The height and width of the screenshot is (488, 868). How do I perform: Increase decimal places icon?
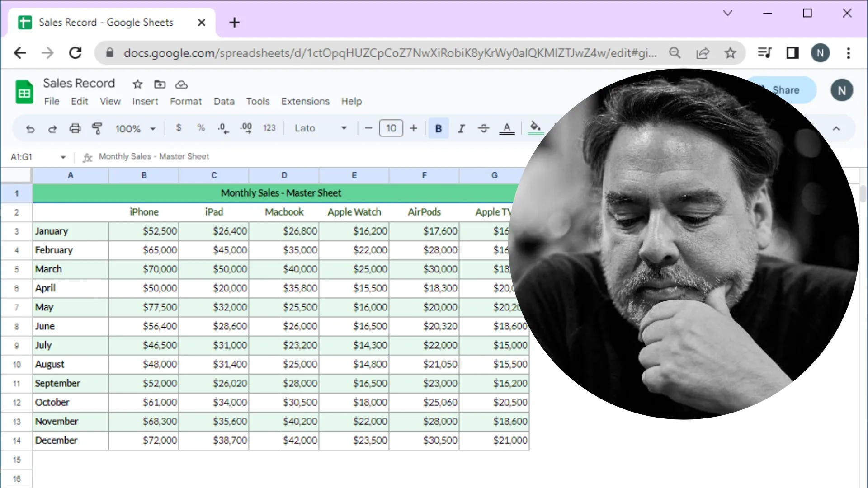pyautogui.click(x=246, y=128)
